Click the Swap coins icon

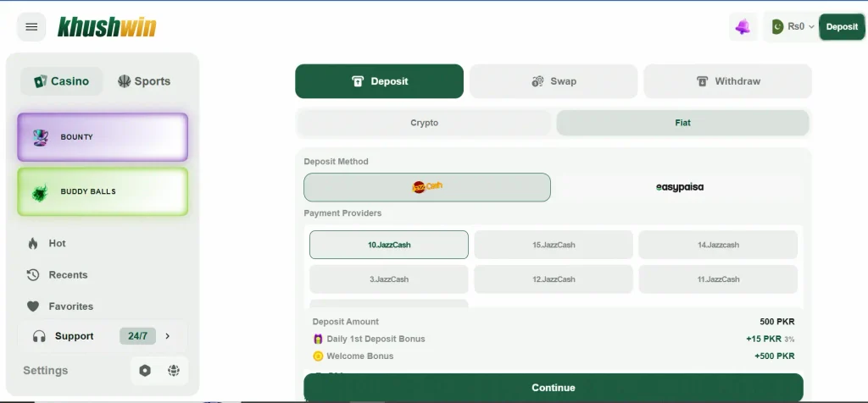click(x=537, y=82)
